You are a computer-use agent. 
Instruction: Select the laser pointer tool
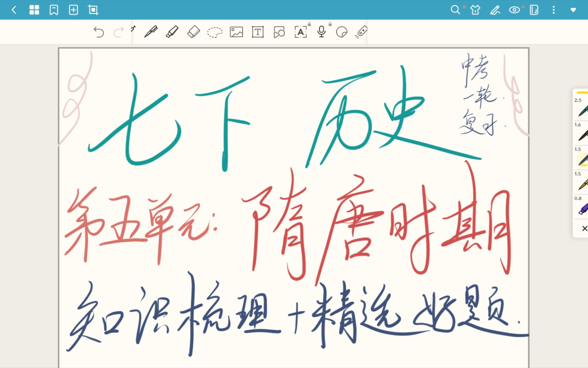[x=361, y=32]
